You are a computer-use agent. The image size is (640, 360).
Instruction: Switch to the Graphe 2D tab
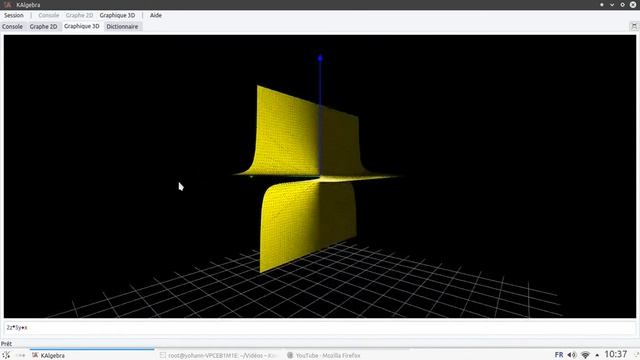(43, 27)
